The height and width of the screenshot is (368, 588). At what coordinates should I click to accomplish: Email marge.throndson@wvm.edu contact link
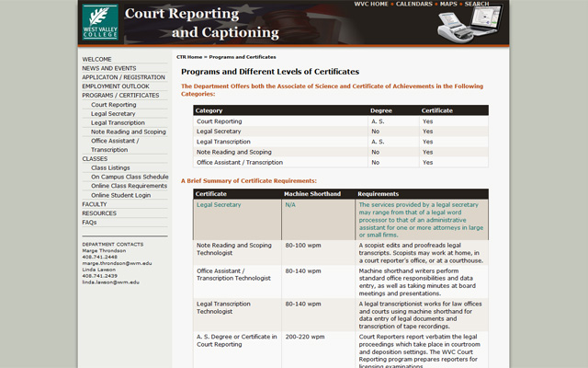(x=117, y=263)
